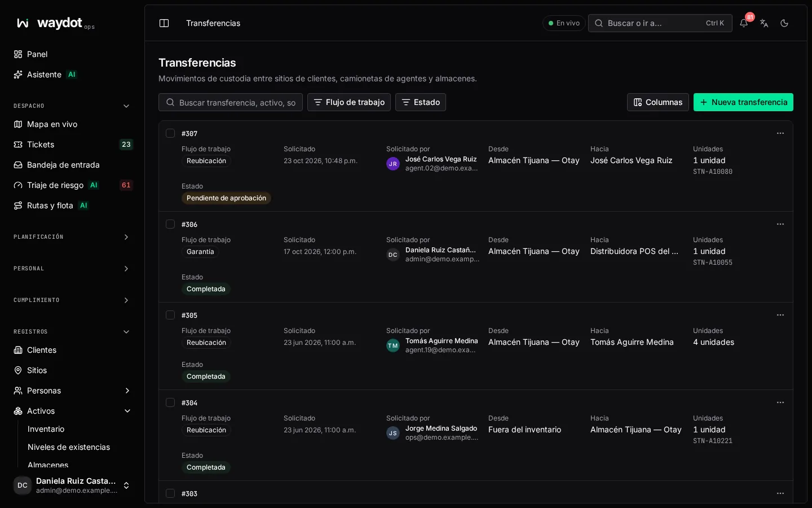Screen dimensions: 812x508
Task: Toggle the sidebar panel icon
Action: (x=164, y=23)
